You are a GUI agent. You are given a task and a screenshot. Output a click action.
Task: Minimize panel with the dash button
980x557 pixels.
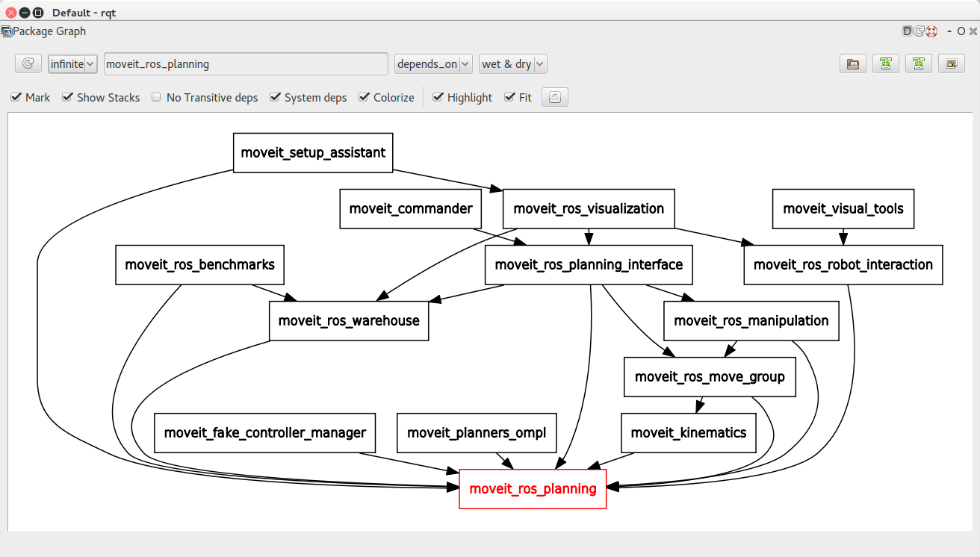[x=949, y=31]
